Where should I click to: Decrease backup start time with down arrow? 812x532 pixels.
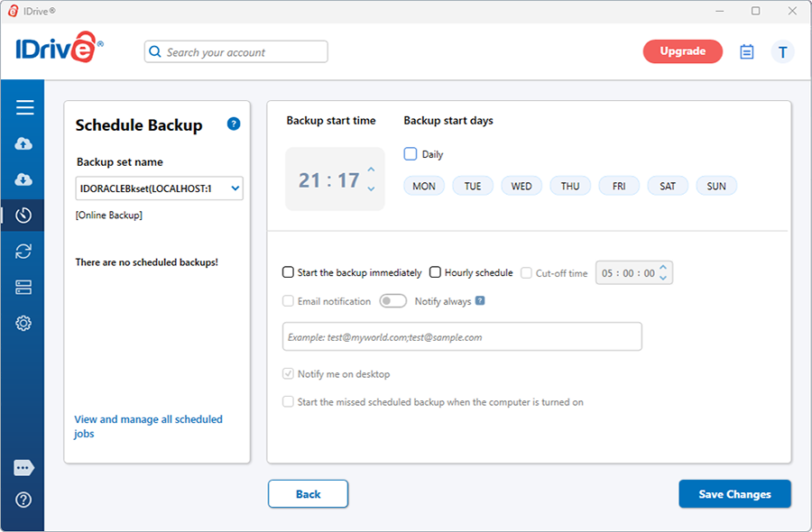[371, 189]
